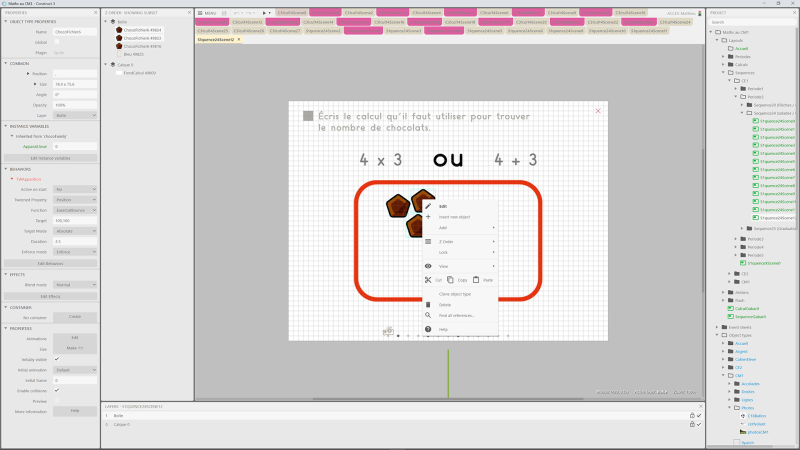The width and height of the screenshot is (800, 450).
Task: Click the Edit Behaviors button
Action: 50,263
